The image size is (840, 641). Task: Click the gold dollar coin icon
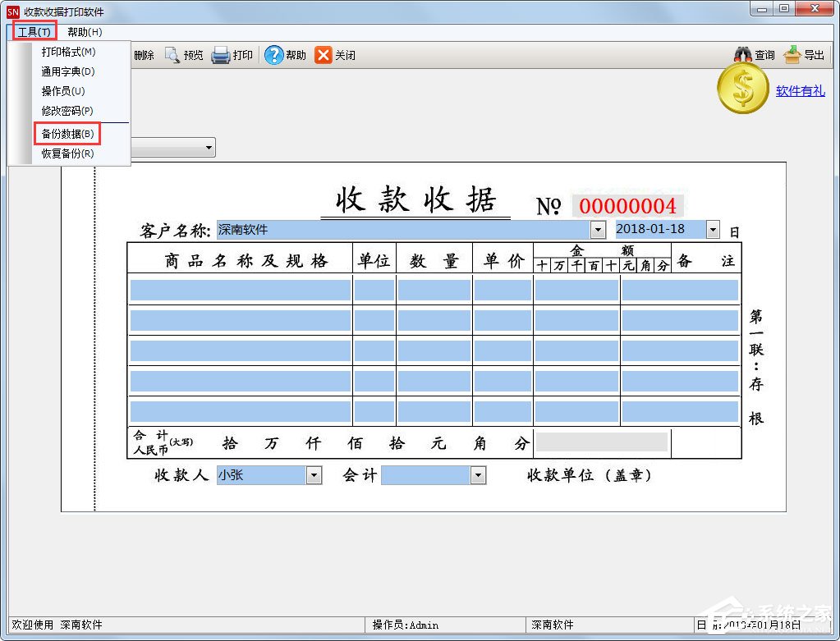click(x=743, y=90)
